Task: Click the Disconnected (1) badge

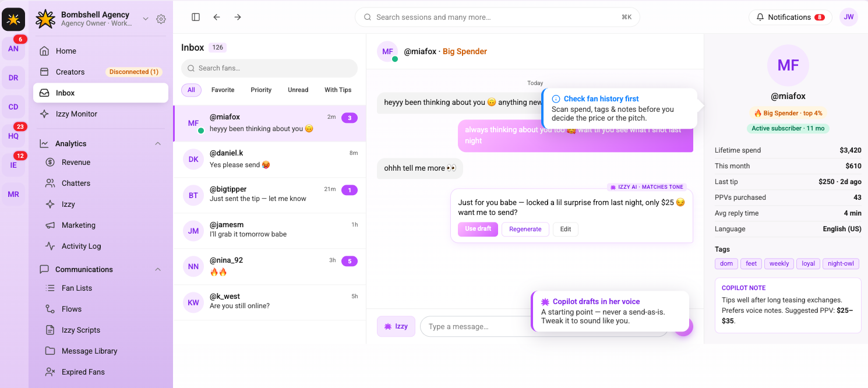Action: pos(134,72)
